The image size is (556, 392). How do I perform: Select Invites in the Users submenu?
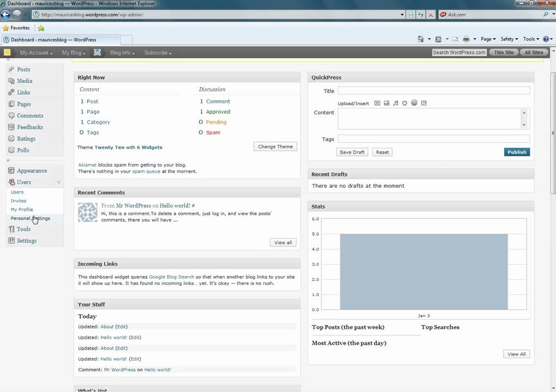[19, 201]
